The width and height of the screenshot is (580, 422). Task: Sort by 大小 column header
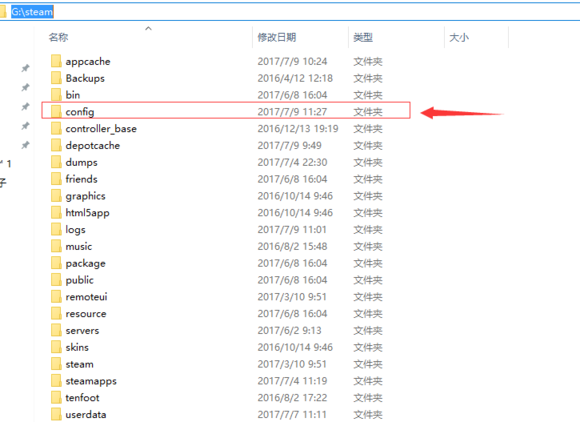[459, 37]
